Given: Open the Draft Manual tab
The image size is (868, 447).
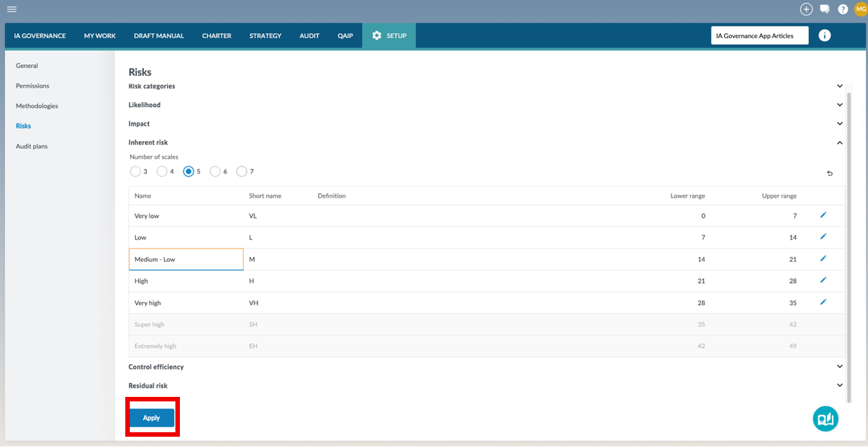Looking at the screenshot, I should pyautogui.click(x=159, y=36).
